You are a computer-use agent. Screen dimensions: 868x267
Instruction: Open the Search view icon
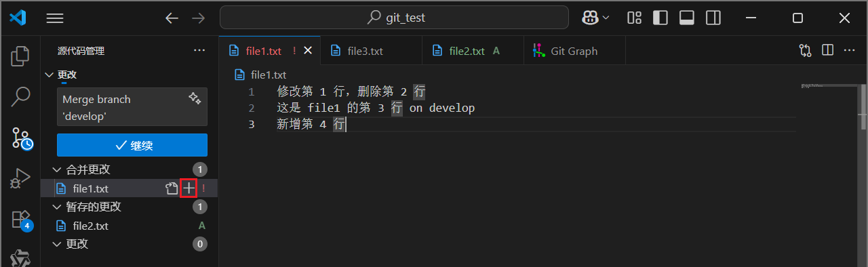[x=20, y=97]
